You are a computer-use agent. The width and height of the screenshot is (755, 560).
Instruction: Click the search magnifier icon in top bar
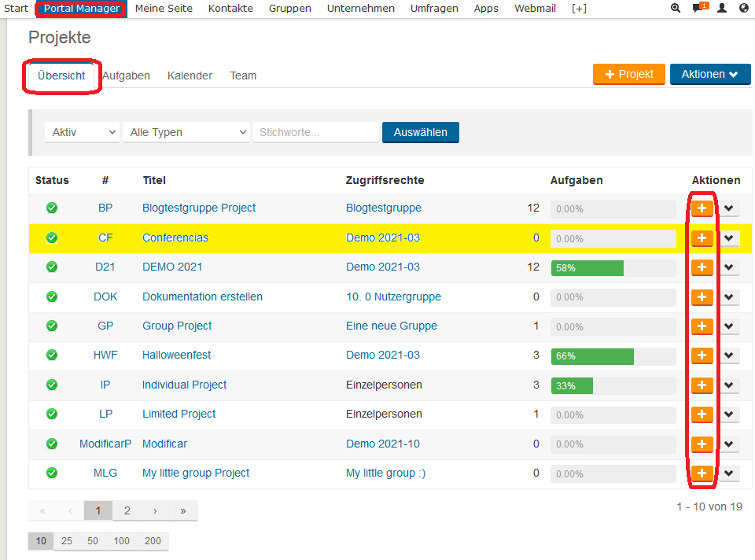coord(676,8)
